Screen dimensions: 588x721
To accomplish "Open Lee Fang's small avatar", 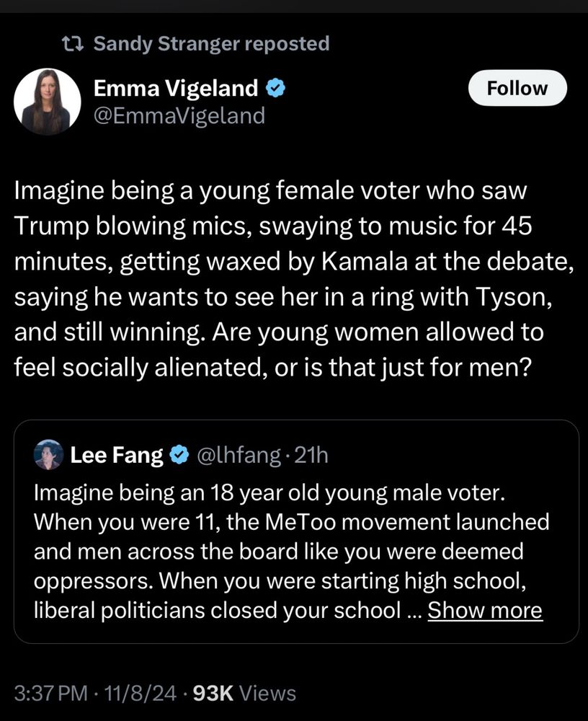I will [x=49, y=454].
